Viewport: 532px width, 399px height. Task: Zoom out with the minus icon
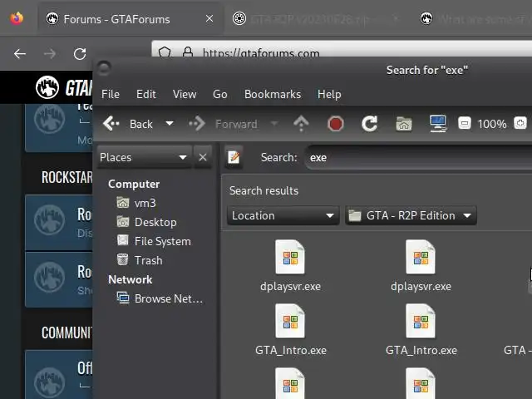(x=465, y=123)
